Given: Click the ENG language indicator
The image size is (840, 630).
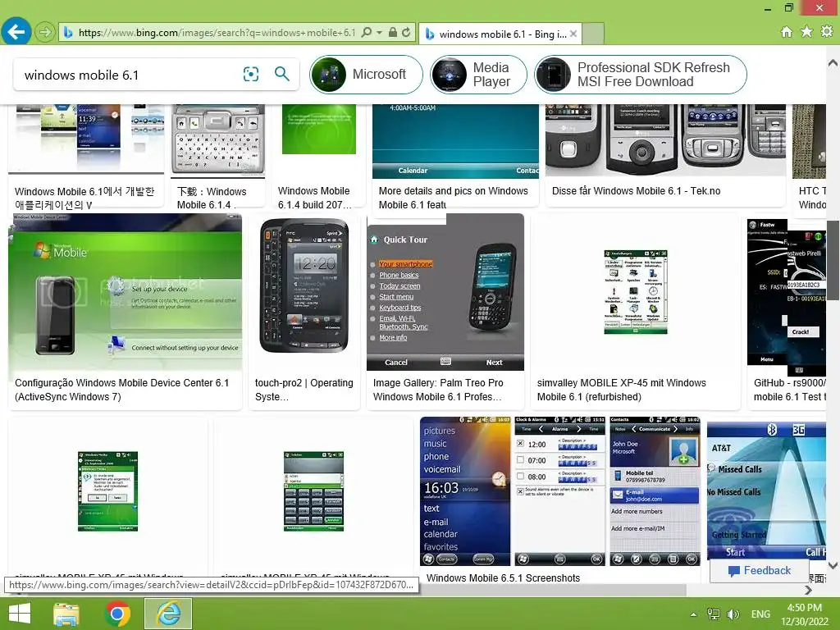Looking at the screenshot, I should point(760,614).
